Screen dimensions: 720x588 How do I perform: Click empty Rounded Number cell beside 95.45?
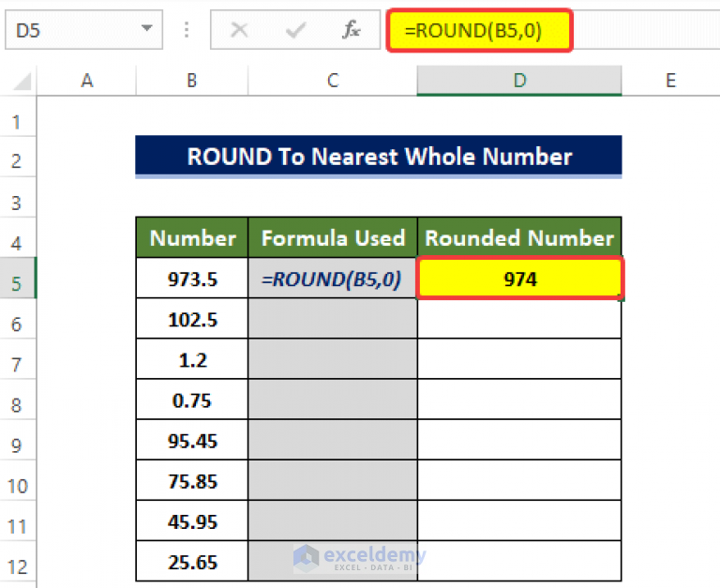tap(519, 440)
